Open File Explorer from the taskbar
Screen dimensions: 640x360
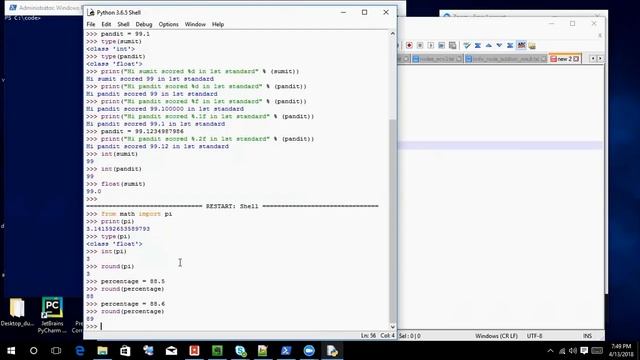[x=102, y=351]
